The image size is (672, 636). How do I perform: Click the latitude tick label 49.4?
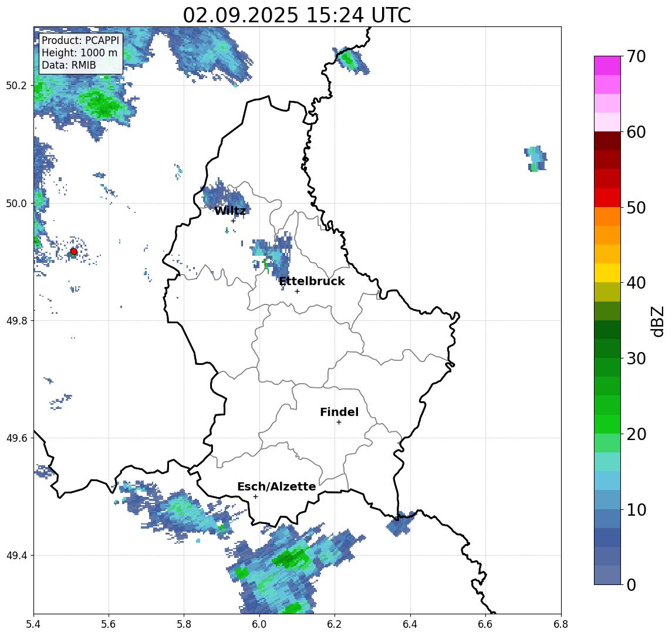[16, 556]
